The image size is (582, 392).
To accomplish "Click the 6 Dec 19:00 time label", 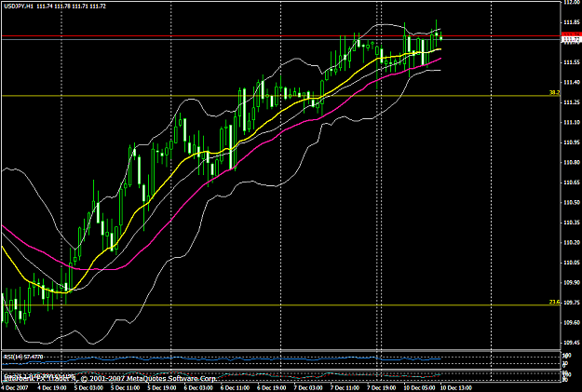I will click(x=272, y=388).
